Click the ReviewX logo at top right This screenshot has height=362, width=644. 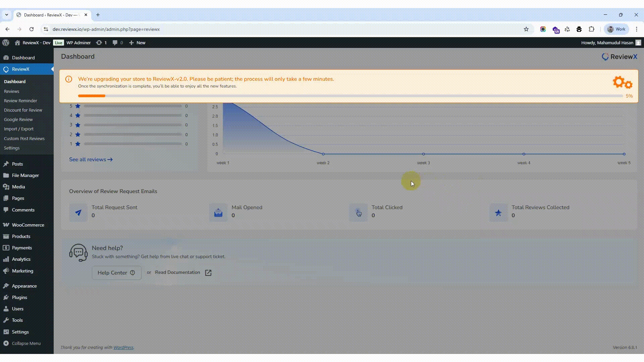[x=619, y=57]
